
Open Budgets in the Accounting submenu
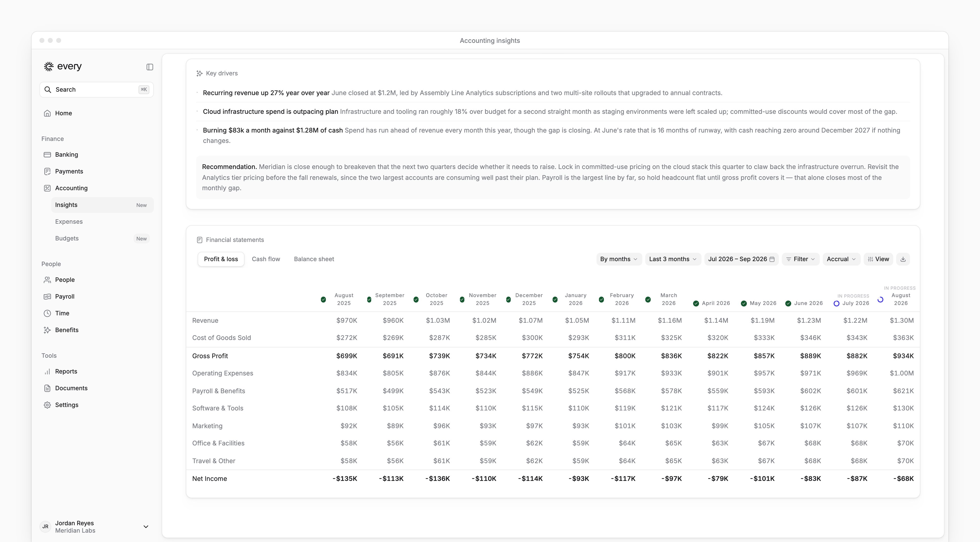coord(102,238)
